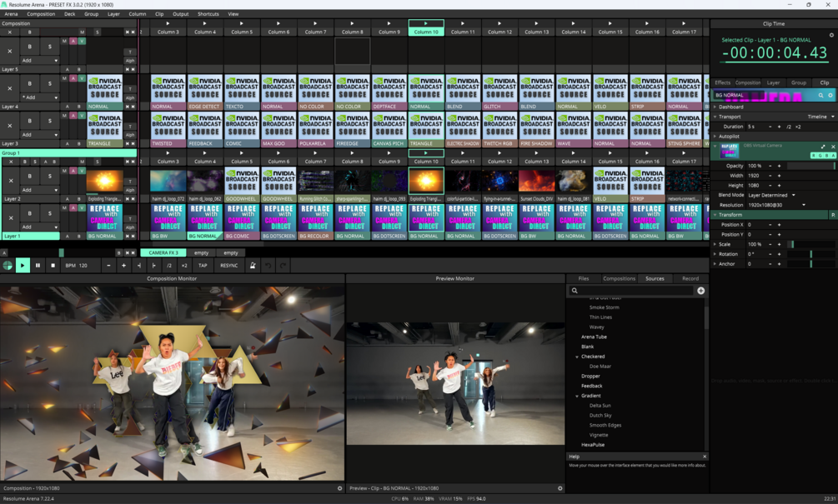Viewport: 838px width, 504px height.
Task: Toggle the M master button on Layer 1
Action: tap(65, 207)
